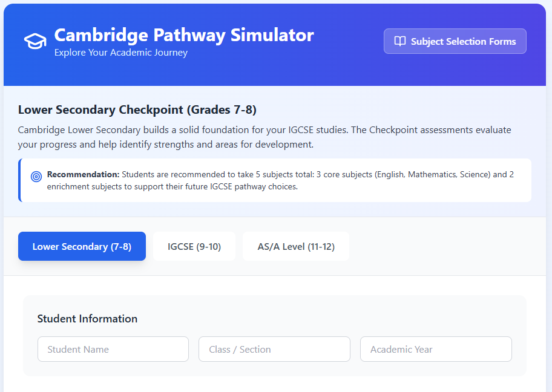Focus the Class / Section input

274,349
